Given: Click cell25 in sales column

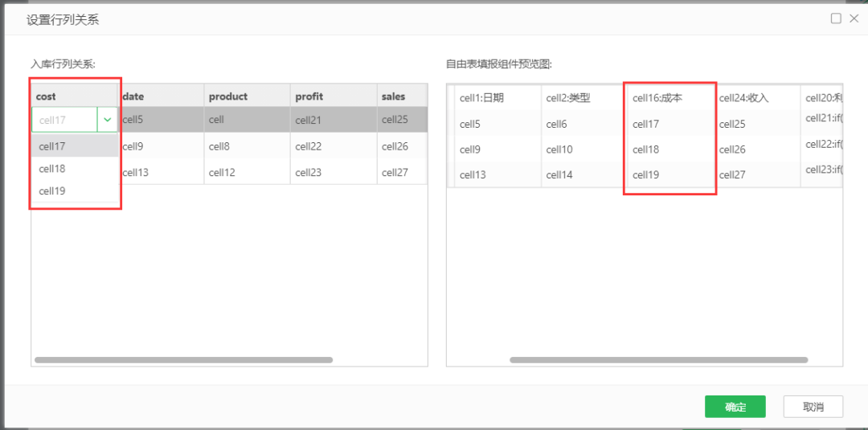Looking at the screenshot, I should tap(402, 119).
